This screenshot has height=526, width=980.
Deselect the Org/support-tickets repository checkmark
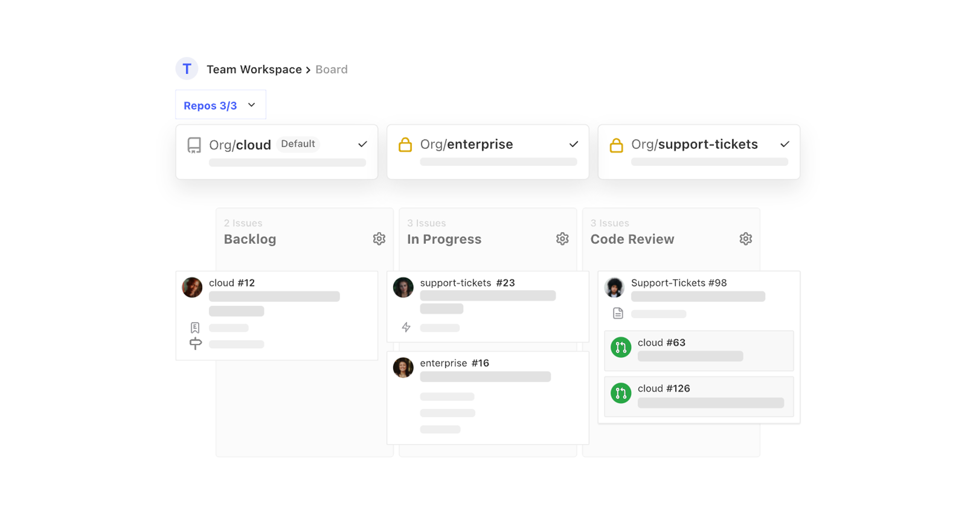pos(785,144)
